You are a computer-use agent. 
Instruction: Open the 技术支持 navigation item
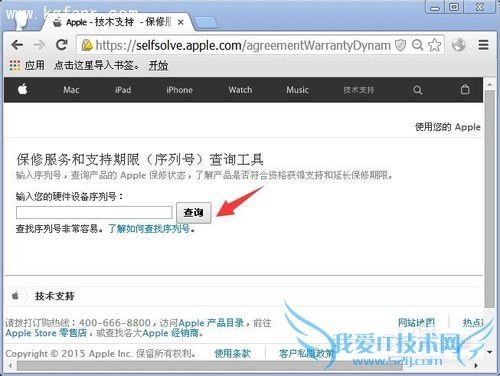coord(359,90)
